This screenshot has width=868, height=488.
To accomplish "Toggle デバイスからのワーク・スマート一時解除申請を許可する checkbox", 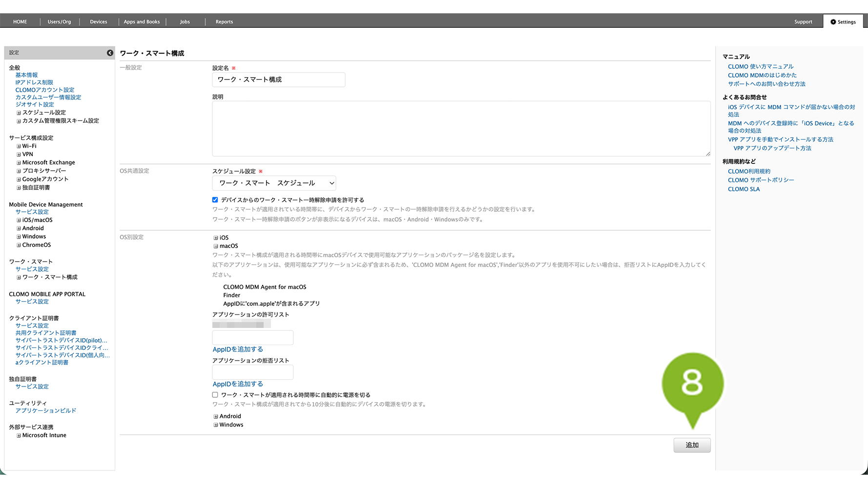I will [x=215, y=200].
